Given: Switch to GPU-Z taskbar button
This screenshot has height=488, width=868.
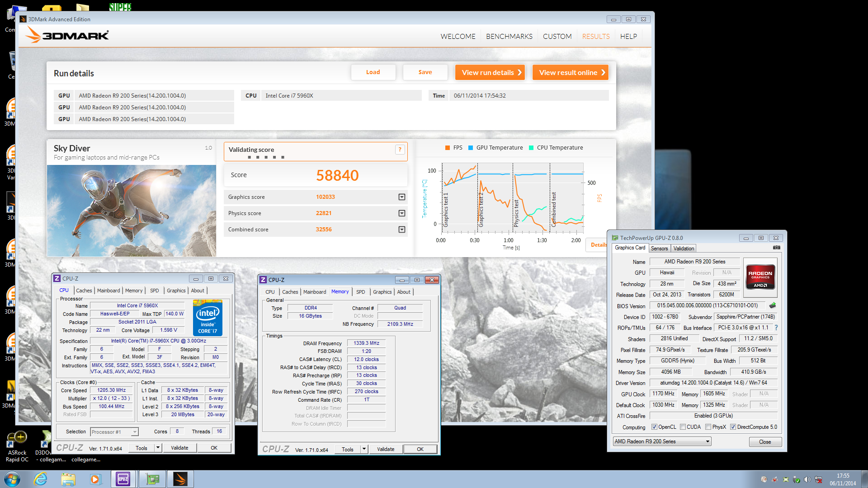Looking at the screenshot, I should click(x=152, y=479).
